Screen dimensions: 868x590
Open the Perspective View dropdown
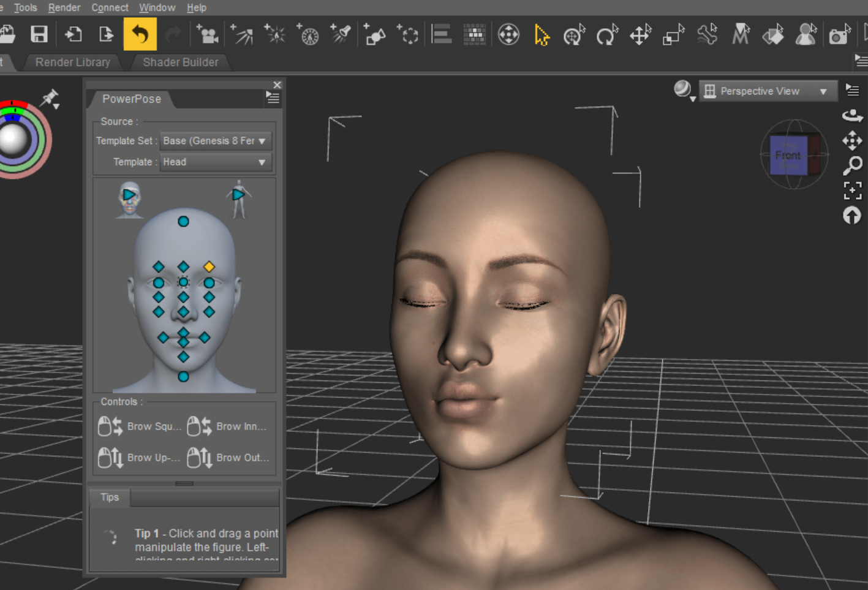tap(768, 91)
